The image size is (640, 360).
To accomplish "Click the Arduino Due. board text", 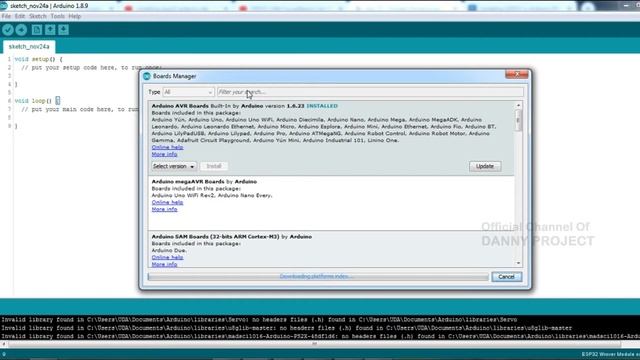I will coord(169,251).
